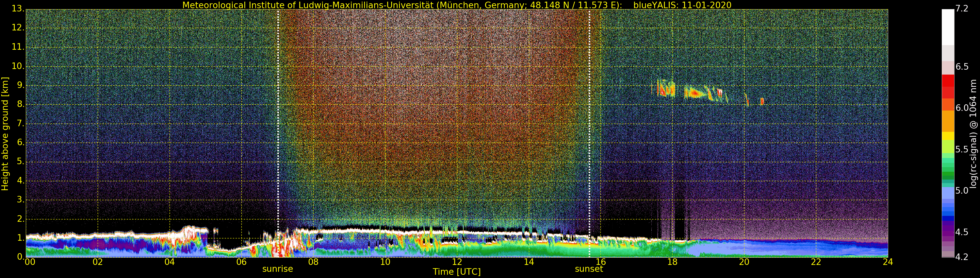Image resolution: width=980 pixels, height=278 pixels.
Task: Click the time tick label '22'
Action: (x=816, y=262)
